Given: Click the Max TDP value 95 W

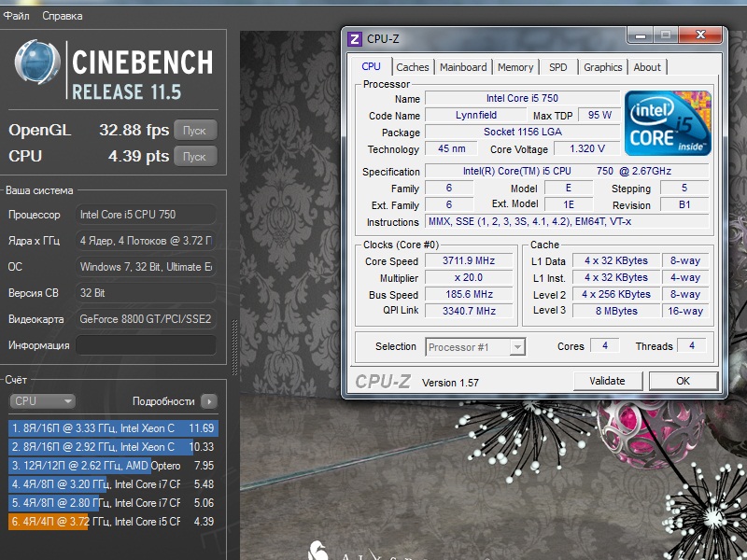Looking at the screenshot, I should click(599, 115).
